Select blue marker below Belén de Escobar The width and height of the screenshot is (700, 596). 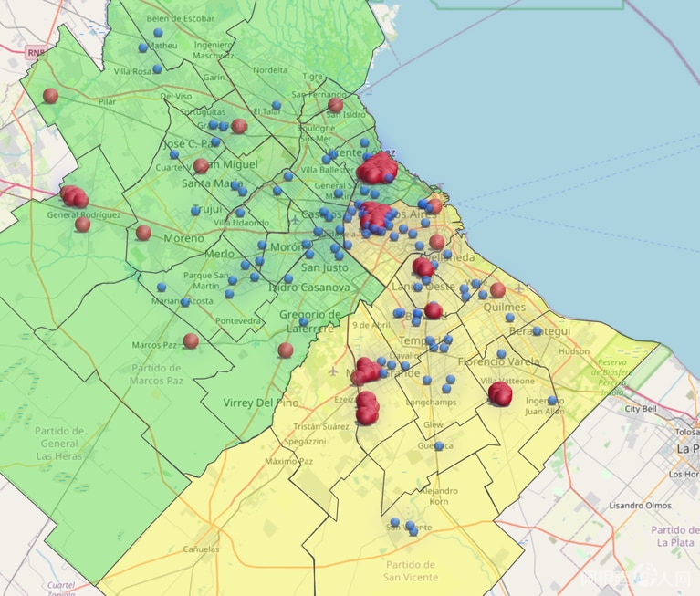(158, 33)
